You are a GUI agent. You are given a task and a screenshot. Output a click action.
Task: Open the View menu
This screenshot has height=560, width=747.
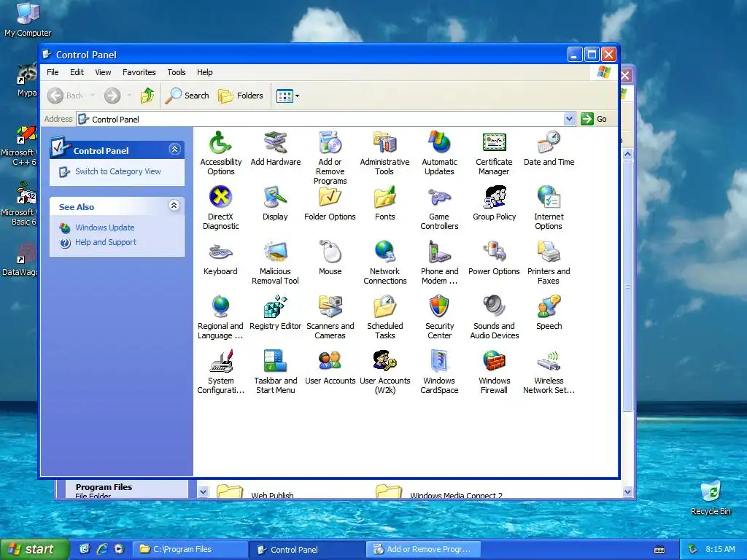click(x=103, y=72)
